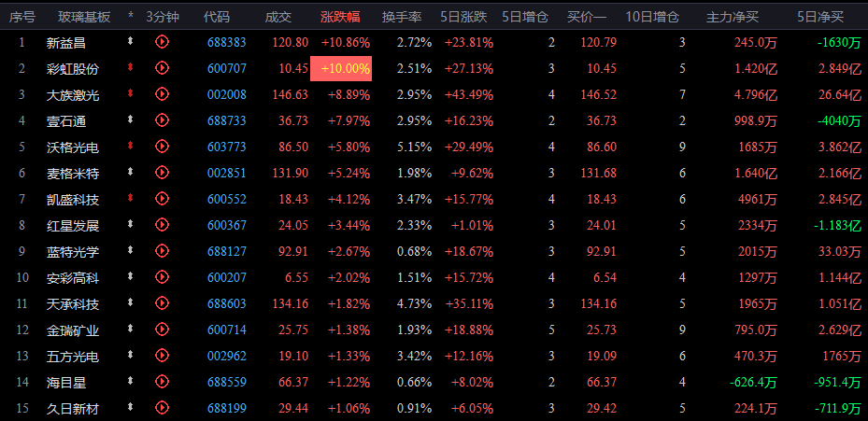The width and height of the screenshot is (868, 421).
Task: Click the red marker arrow beside 彩虹股份
Action: [x=131, y=67]
